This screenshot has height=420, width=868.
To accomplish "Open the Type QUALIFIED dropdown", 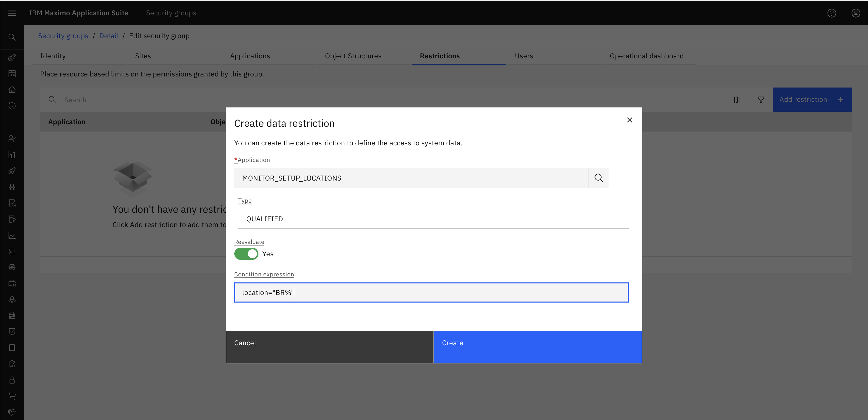I will pos(433,219).
